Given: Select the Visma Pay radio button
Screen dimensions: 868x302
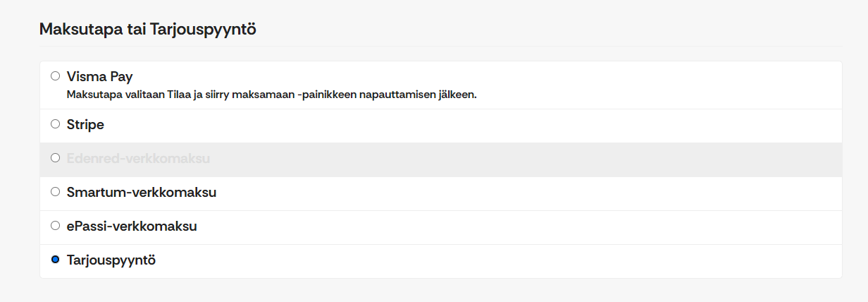Looking at the screenshot, I should (x=56, y=76).
